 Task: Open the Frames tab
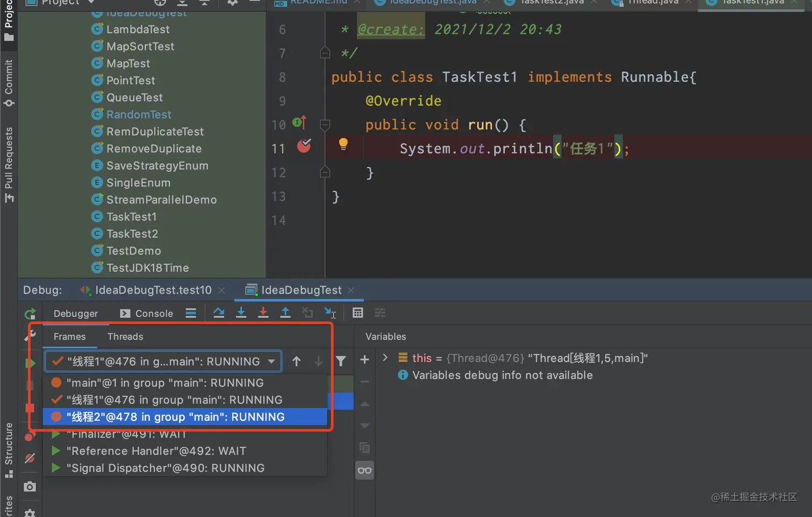(x=69, y=337)
